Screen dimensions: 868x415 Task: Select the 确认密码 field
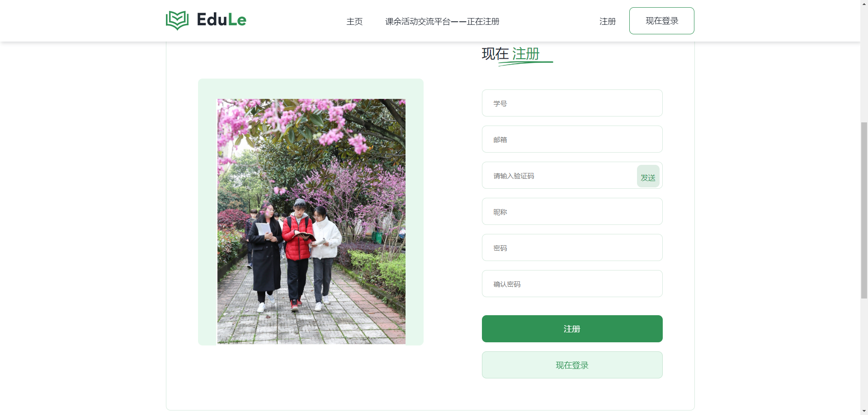(572, 284)
